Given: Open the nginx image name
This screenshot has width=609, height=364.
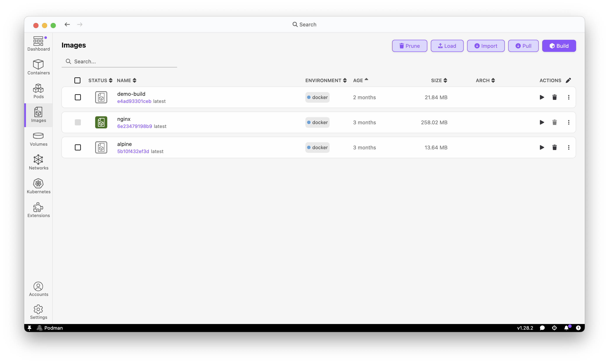Looking at the screenshot, I should [x=124, y=119].
